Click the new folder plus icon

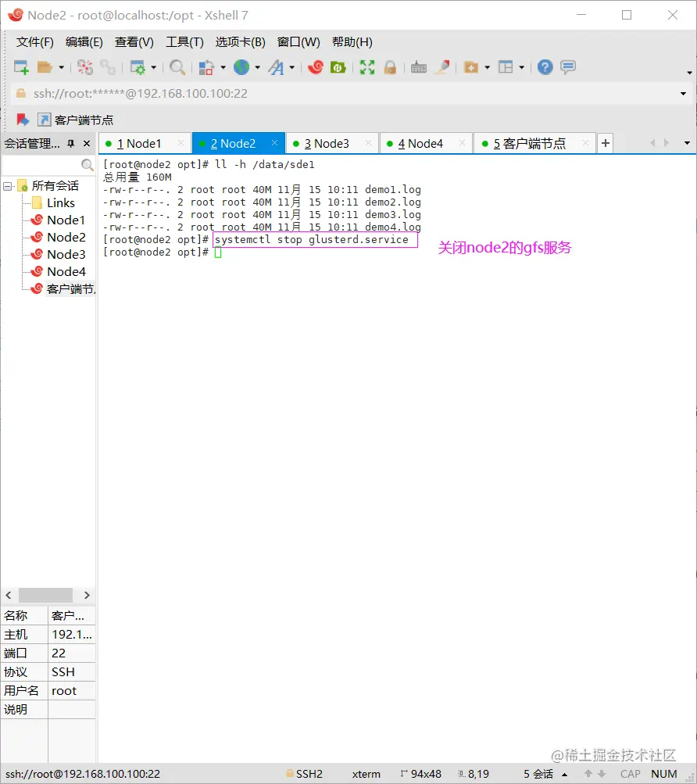(x=471, y=67)
